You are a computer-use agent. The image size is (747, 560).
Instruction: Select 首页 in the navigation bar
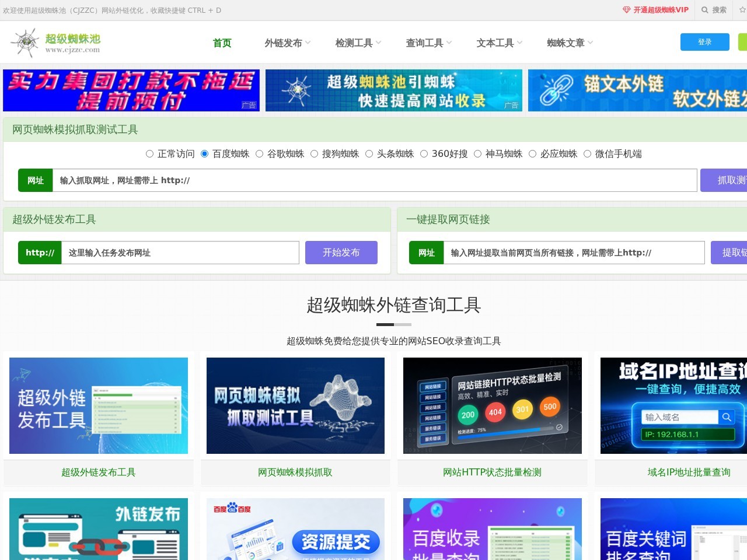(x=222, y=42)
